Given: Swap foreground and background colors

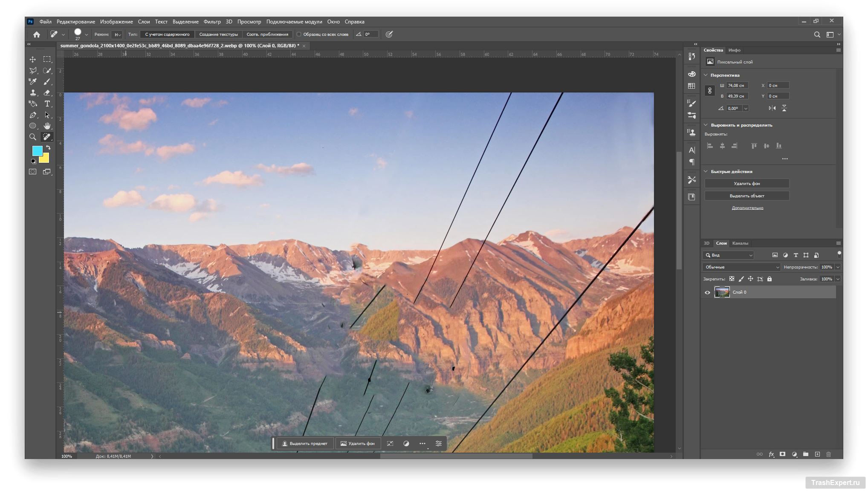Looking at the screenshot, I should click(x=48, y=147).
